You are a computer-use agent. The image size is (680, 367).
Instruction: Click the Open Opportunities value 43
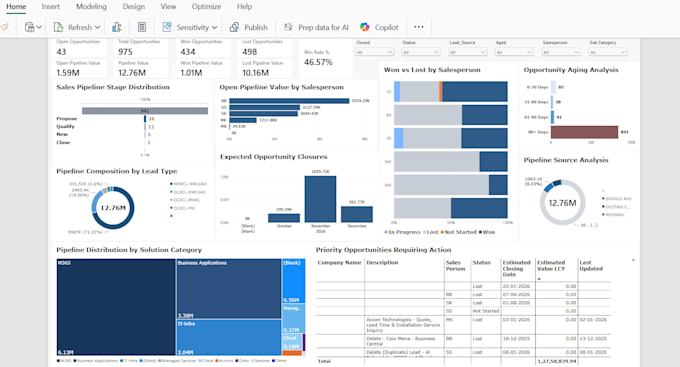61,52
